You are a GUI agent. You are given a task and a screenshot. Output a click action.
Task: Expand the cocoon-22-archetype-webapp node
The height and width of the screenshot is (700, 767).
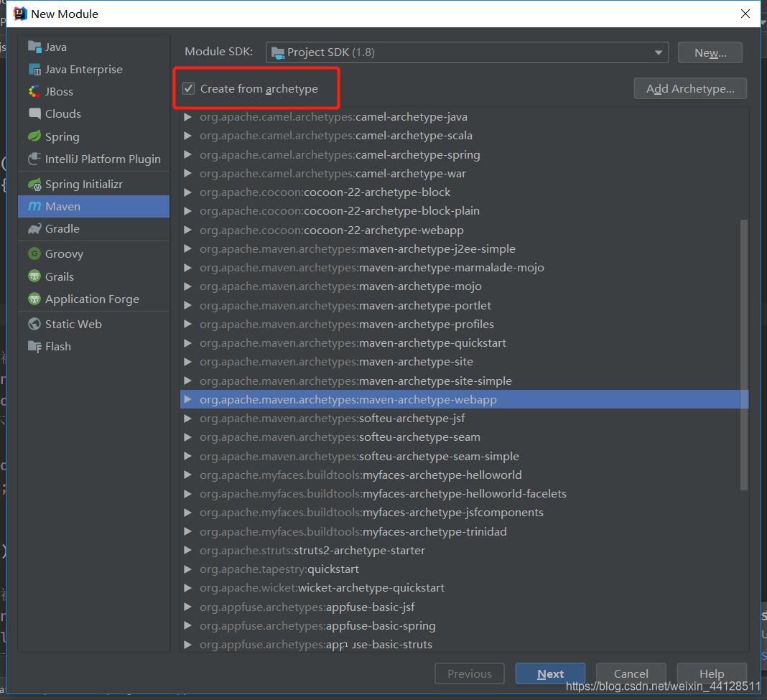tap(187, 230)
